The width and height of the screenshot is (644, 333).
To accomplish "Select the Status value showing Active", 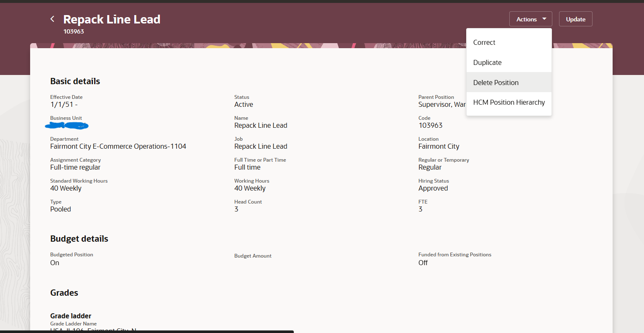I will [x=244, y=104].
